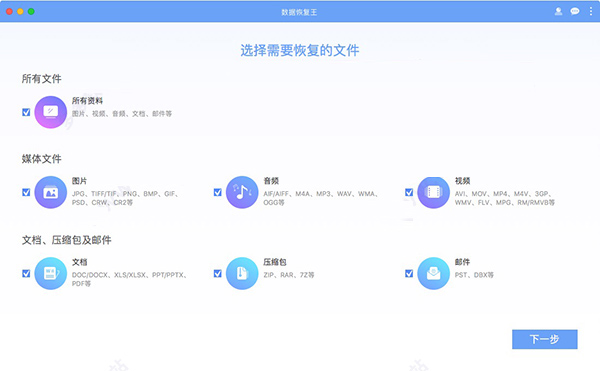Click the 所有文件 section heading
The image size is (600, 371).
(41, 79)
